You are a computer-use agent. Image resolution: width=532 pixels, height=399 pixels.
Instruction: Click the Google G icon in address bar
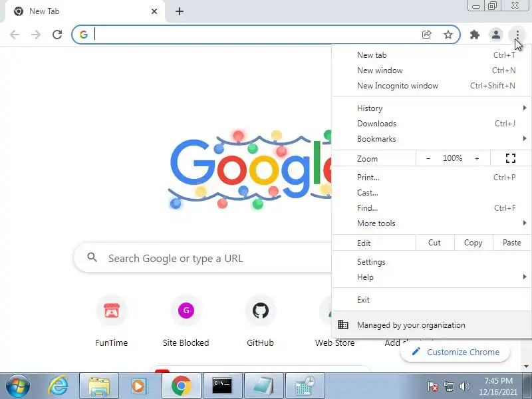click(84, 35)
